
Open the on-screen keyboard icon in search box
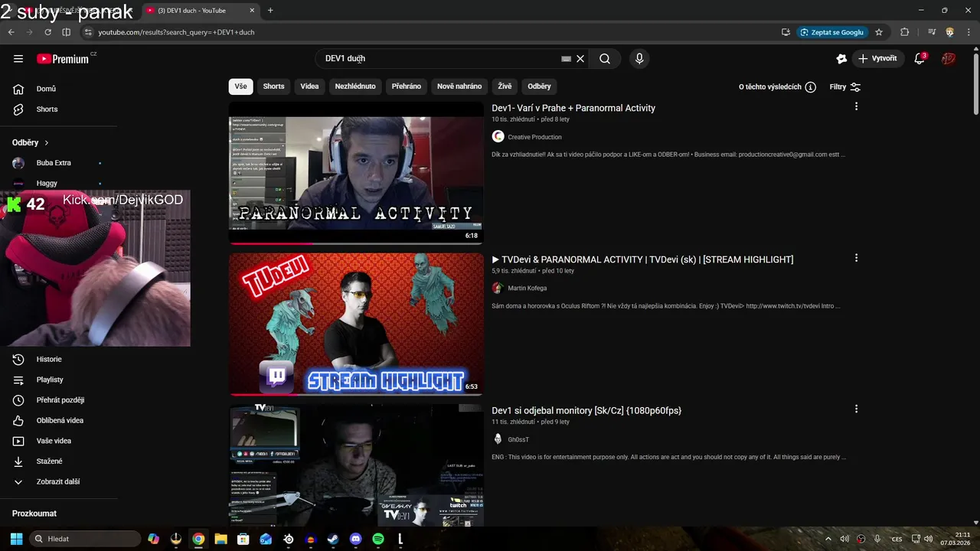(x=566, y=59)
